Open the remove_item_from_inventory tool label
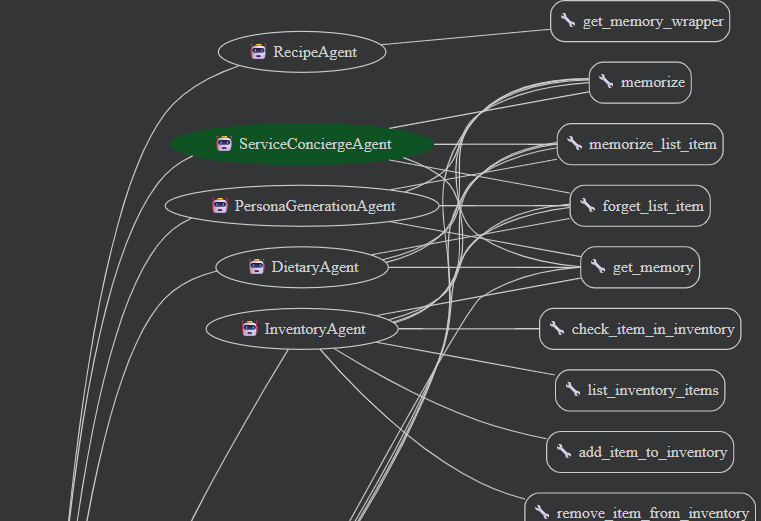This screenshot has width=761, height=521. [x=653, y=513]
